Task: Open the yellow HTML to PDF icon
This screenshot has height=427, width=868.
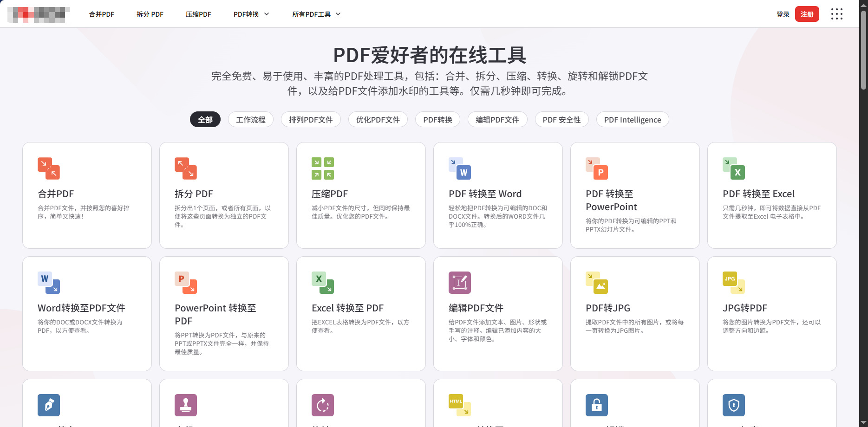Action: coord(460,405)
